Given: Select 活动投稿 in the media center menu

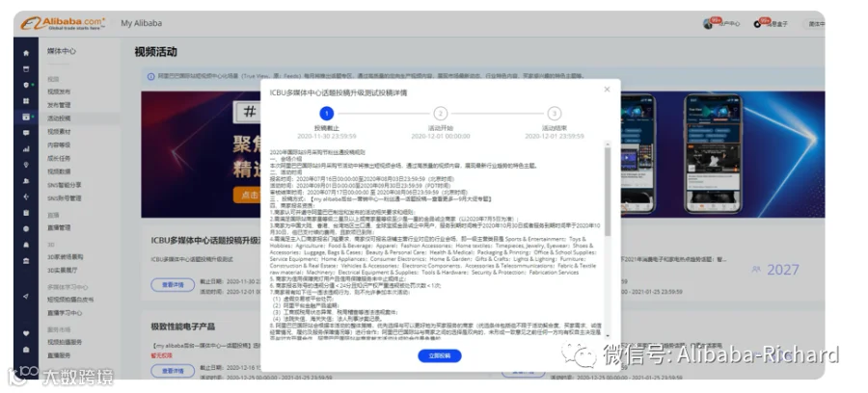Looking at the screenshot, I should coord(59,118).
